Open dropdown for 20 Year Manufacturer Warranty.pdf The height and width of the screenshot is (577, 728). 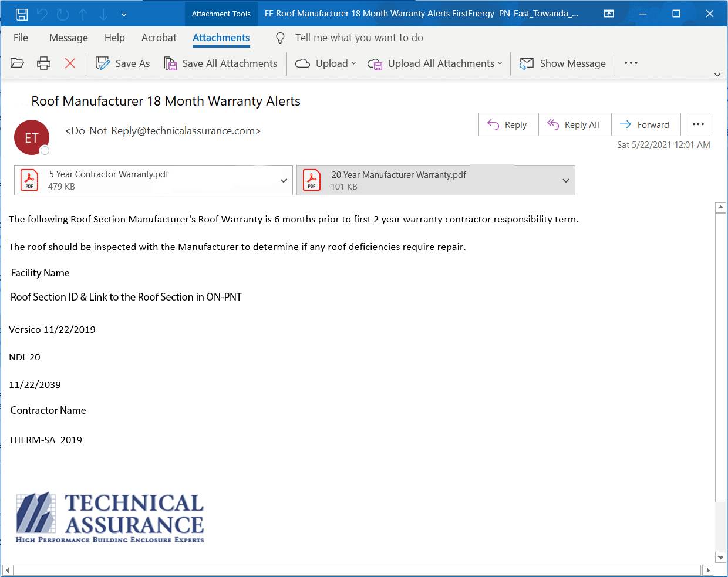pyautogui.click(x=566, y=181)
